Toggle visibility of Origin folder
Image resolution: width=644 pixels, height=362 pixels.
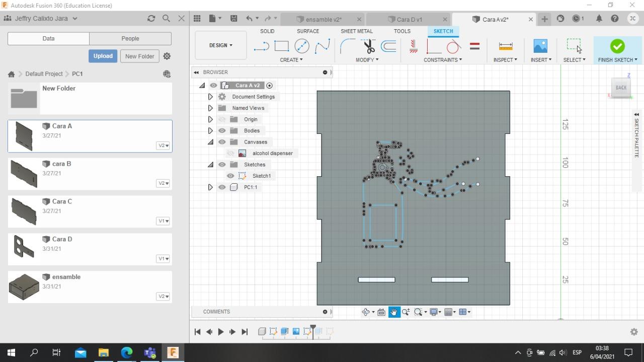pos(222,119)
